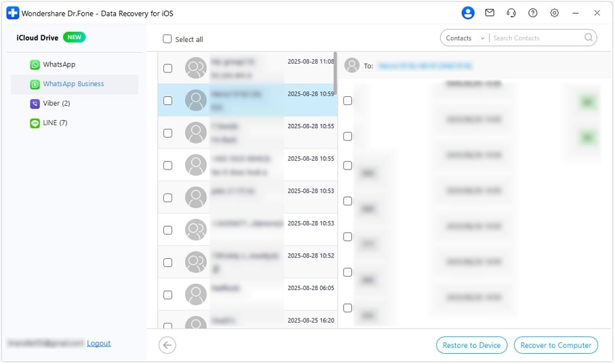Click the Viber app icon
The image size is (615, 364).
pyautogui.click(x=35, y=104)
